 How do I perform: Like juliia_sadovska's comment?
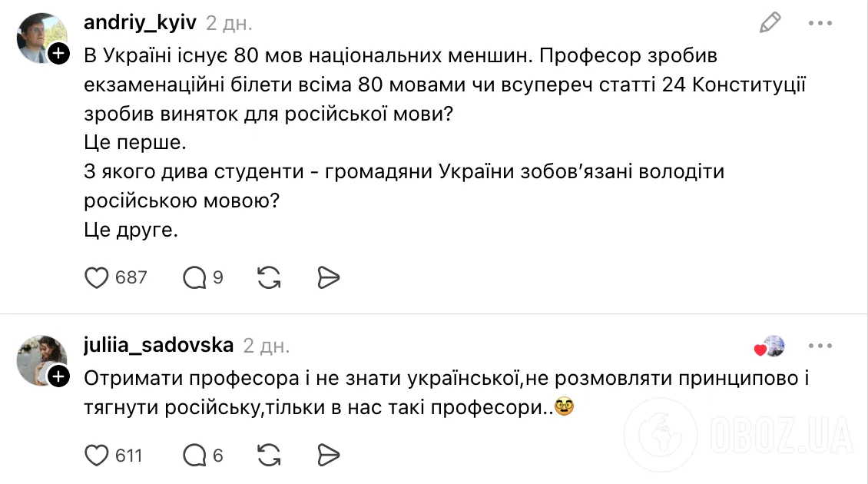[98, 455]
